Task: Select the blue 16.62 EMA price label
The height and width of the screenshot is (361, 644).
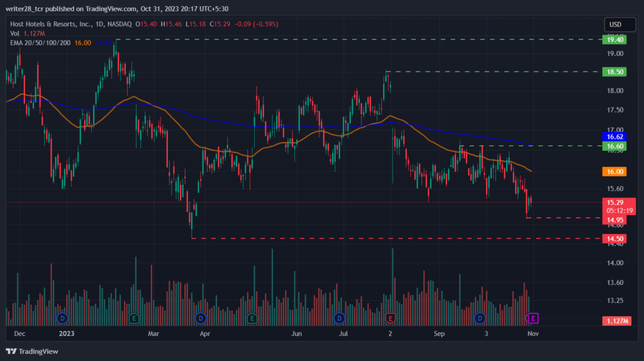Action: (x=614, y=136)
